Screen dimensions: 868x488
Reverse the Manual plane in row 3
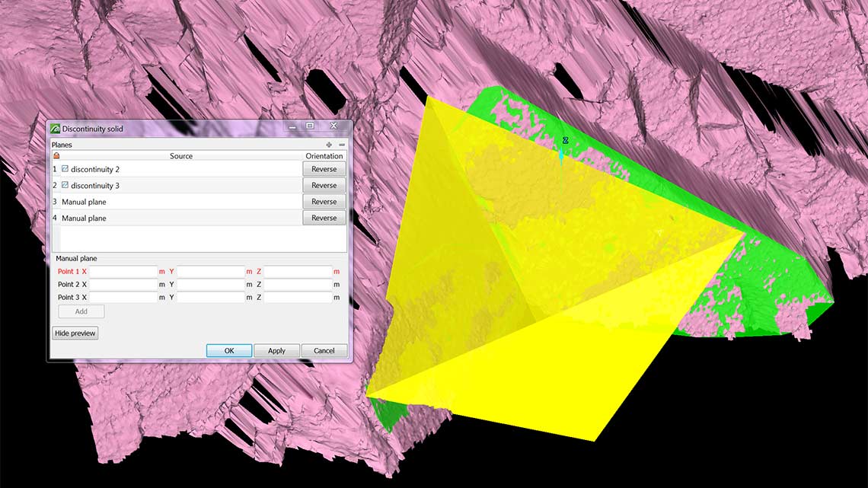[324, 202]
